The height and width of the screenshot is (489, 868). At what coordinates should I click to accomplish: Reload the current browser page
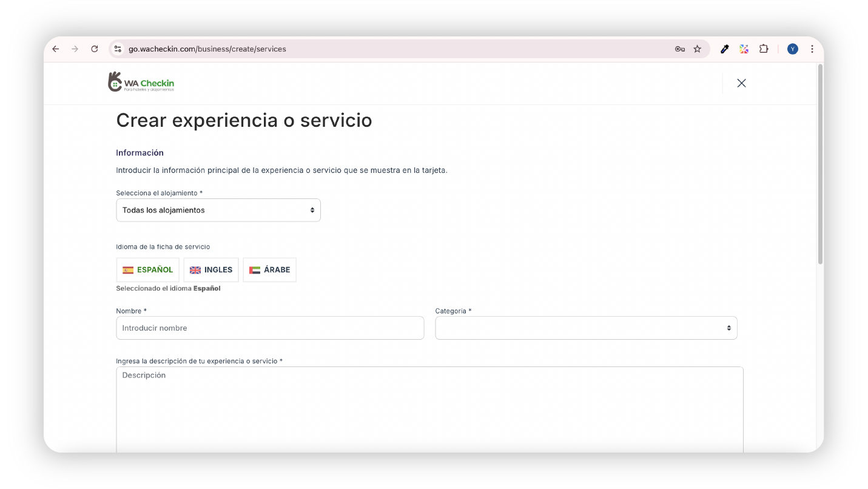pyautogui.click(x=95, y=49)
